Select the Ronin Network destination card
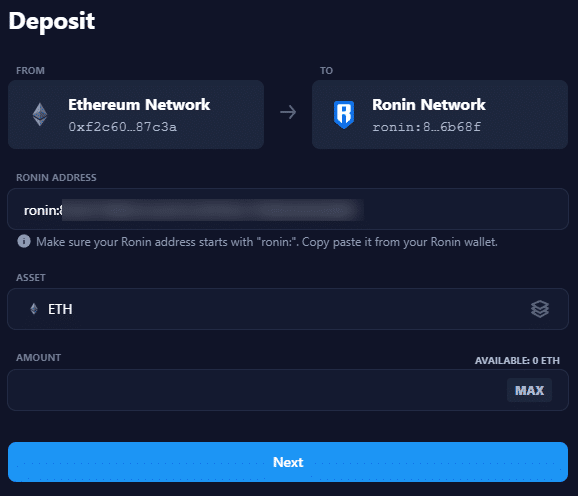 [440, 115]
